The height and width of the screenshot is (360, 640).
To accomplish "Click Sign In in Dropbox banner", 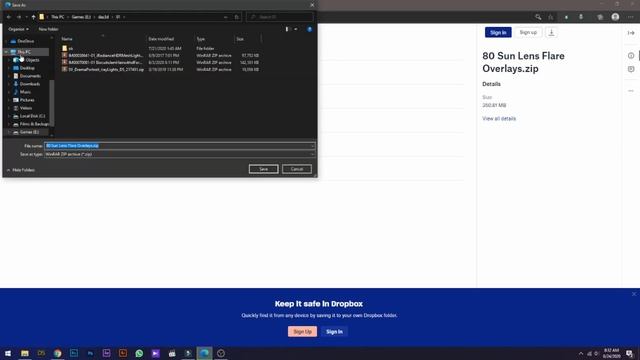I will tap(334, 331).
